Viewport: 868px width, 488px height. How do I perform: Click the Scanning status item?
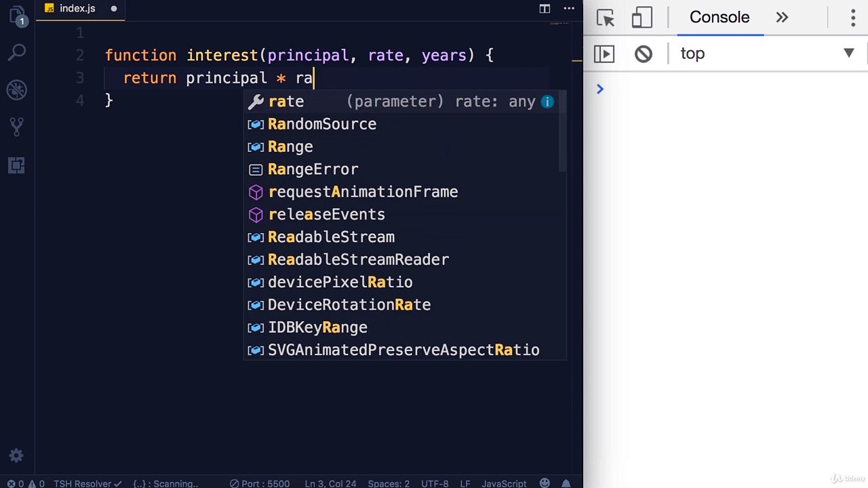(165, 483)
